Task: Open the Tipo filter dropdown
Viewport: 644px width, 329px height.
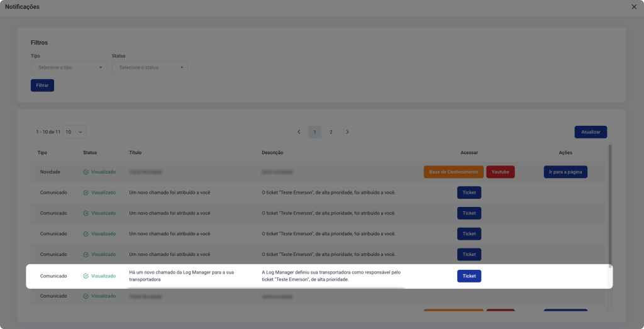Action: click(69, 67)
